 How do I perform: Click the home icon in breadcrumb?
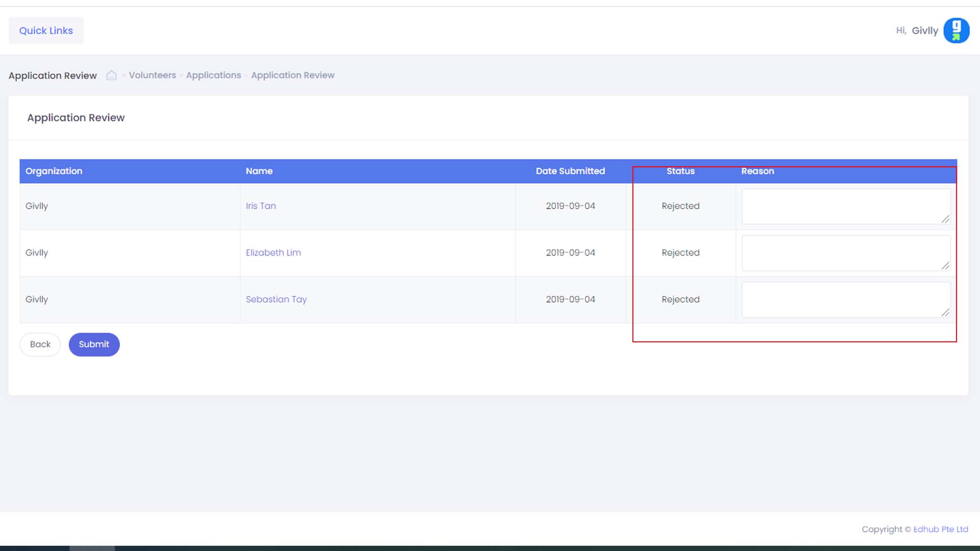pyautogui.click(x=111, y=76)
